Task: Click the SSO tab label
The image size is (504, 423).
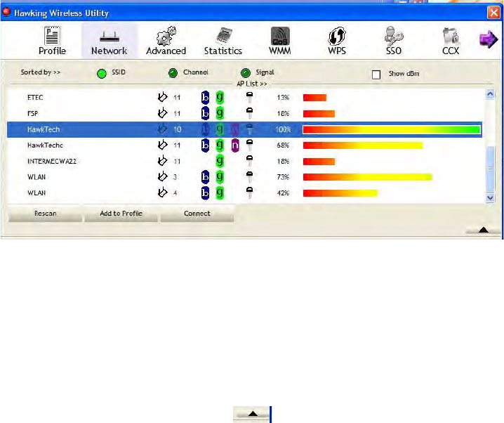Action: point(394,51)
